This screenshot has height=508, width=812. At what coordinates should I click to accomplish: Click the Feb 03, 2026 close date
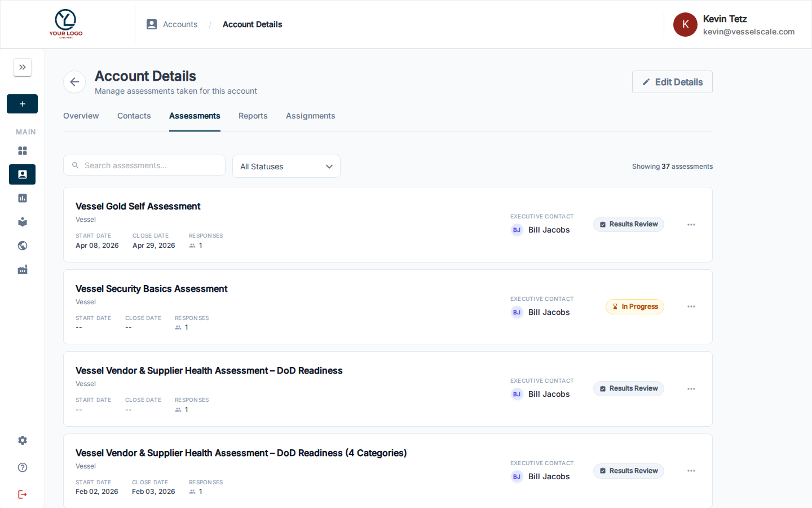click(x=153, y=492)
